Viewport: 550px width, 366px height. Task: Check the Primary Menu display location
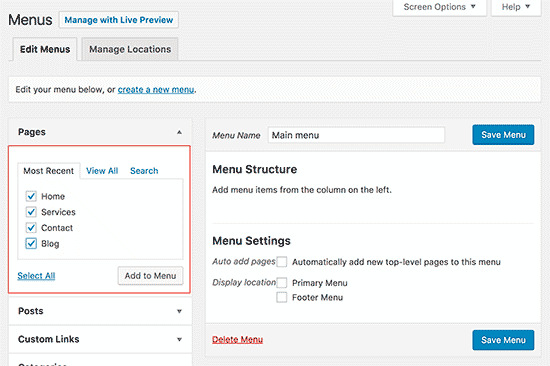click(x=281, y=282)
